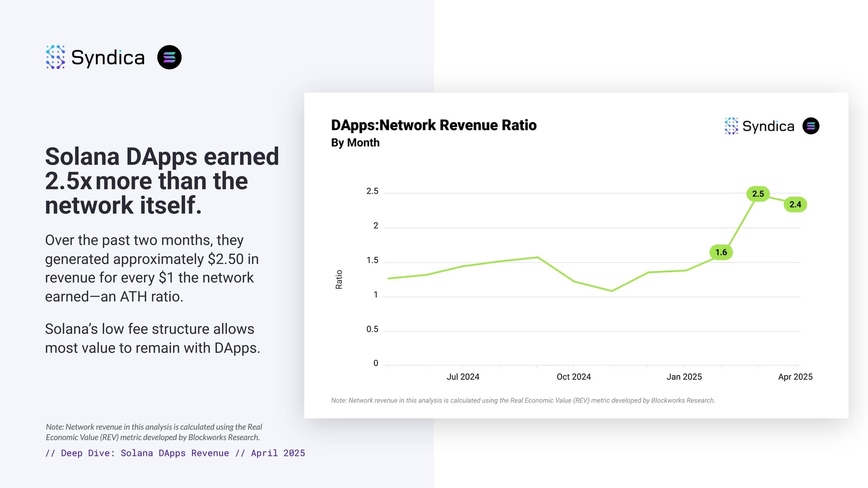Select the green 2.4 data point bubble
868x488 pixels.
(x=795, y=204)
